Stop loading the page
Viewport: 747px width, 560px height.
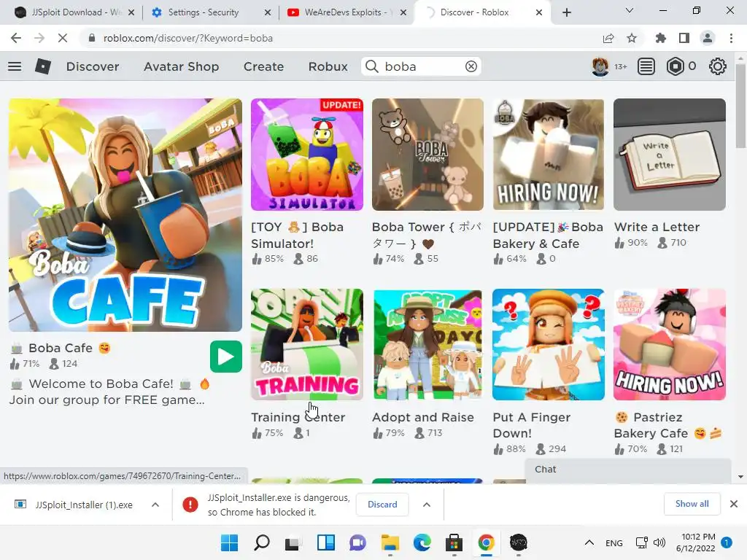(63, 38)
